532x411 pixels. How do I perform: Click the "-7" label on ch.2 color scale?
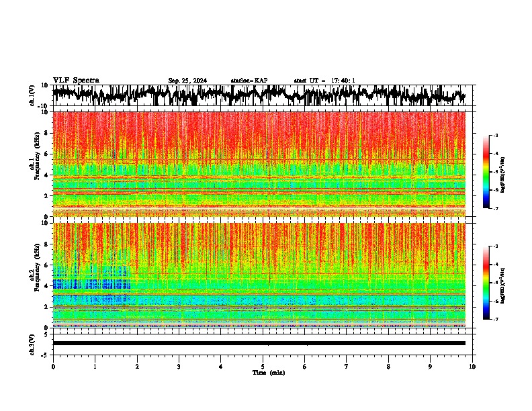point(495,319)
